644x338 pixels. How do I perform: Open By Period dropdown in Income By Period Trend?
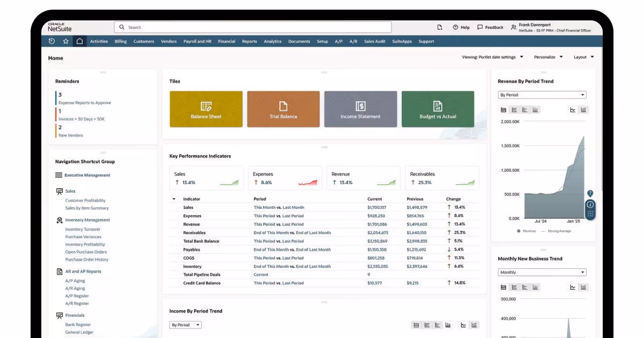pyautogui.click(x=186, y=325)
